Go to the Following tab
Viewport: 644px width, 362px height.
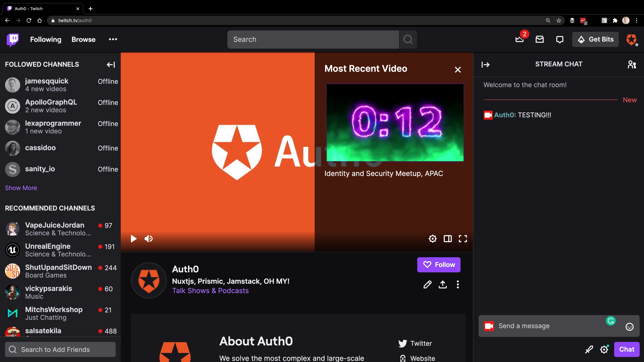[46, 40]
